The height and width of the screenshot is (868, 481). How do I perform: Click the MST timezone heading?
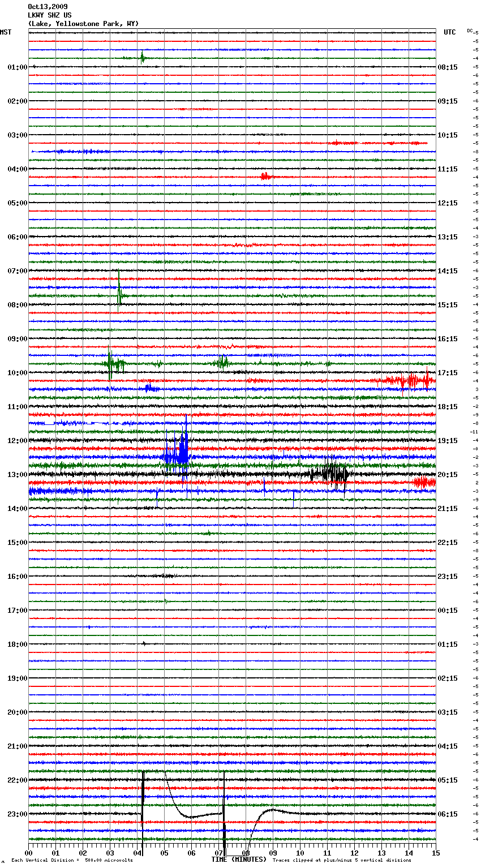pos(6,32)
